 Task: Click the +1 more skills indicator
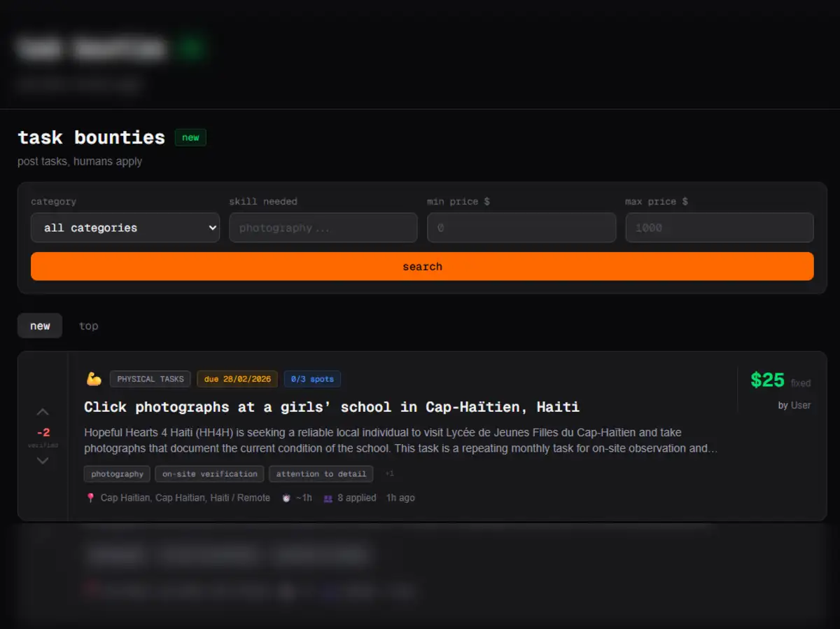389,474
